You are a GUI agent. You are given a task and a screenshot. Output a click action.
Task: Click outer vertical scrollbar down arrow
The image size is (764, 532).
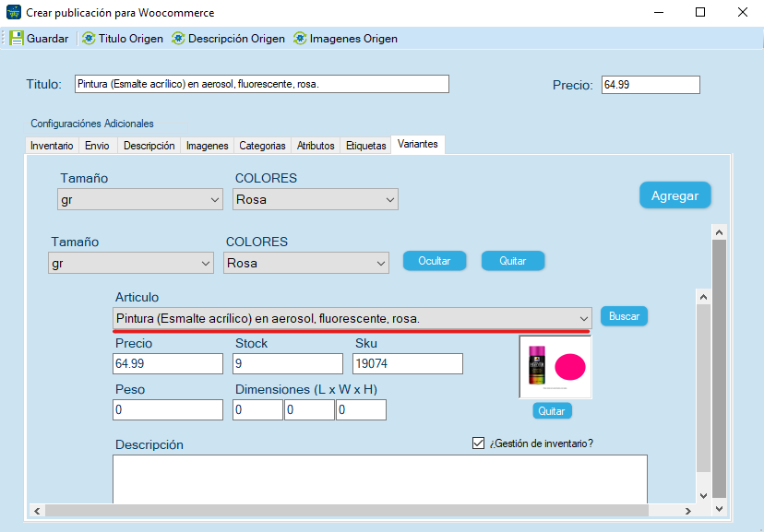(719, 509)
